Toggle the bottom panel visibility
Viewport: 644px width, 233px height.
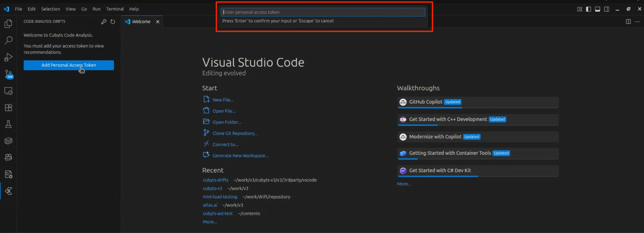[597, 9]
